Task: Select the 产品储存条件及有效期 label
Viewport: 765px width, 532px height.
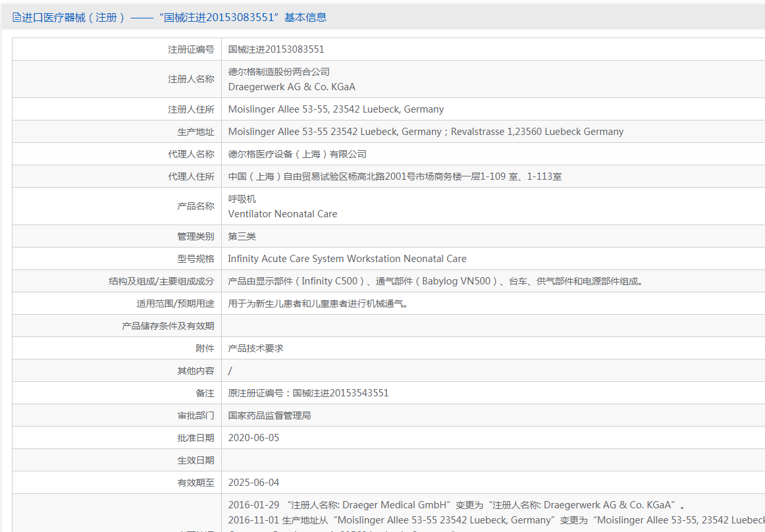Action: tap(168, 327)
